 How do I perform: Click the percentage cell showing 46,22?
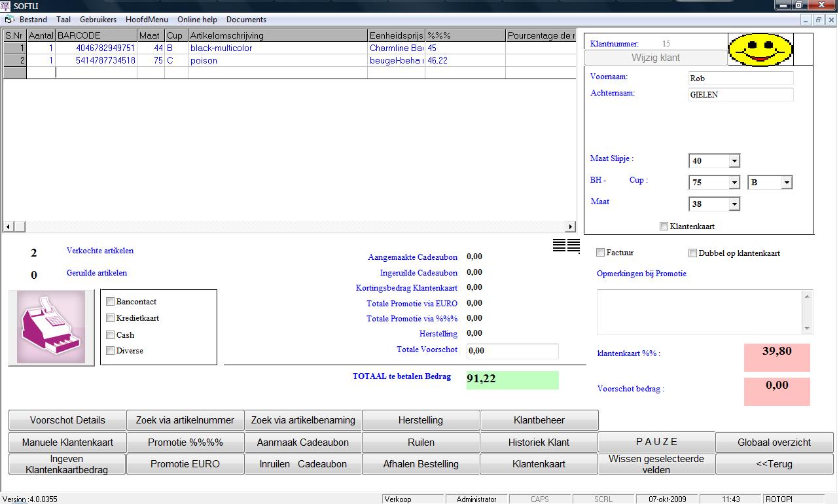465,61
